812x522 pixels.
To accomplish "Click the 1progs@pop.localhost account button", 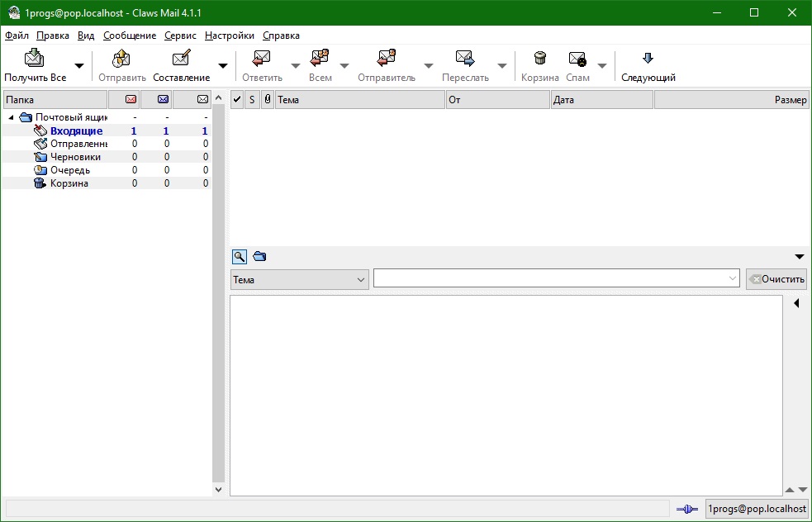I will 756,510.
